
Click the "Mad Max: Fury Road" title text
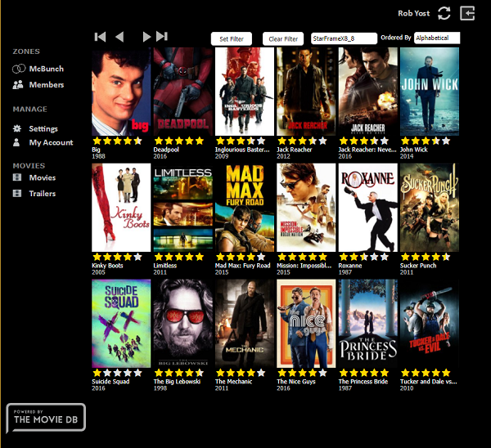[x=243, y=266]
